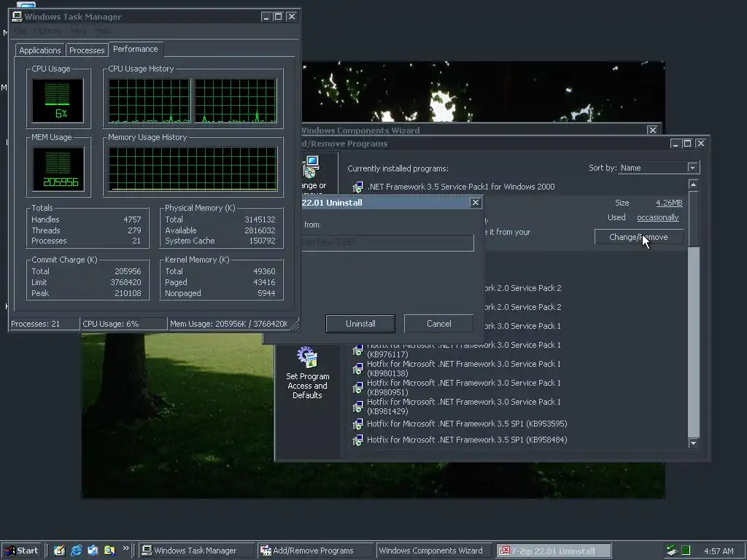
Task: Click Uninstall in the 7-Zip dialog
Action: click(x=360, y=324)
